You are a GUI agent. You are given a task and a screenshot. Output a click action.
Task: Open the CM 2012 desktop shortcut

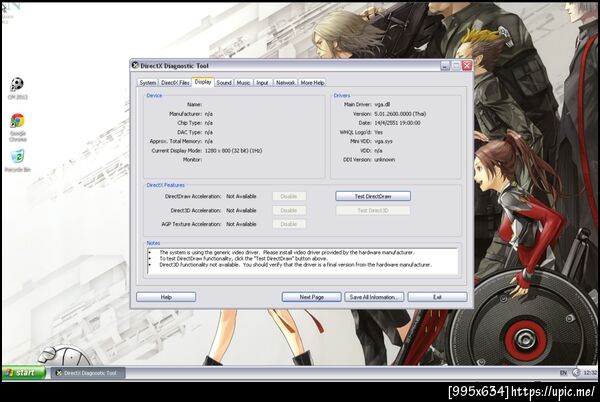coord(17,88)
